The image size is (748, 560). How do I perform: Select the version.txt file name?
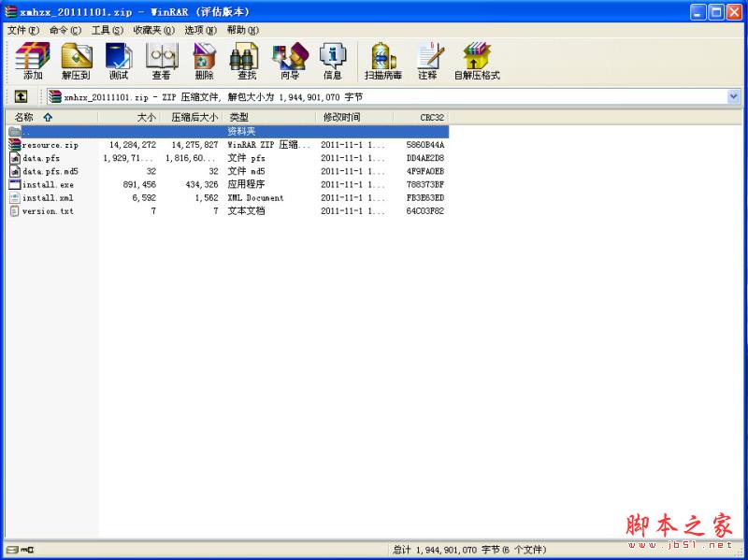[48, 211]
